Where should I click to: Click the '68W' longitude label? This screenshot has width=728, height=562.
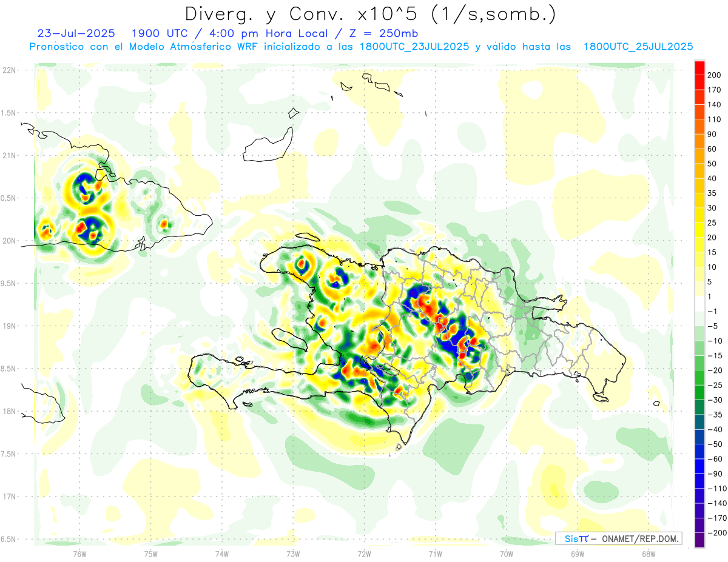tap(648, 554)
